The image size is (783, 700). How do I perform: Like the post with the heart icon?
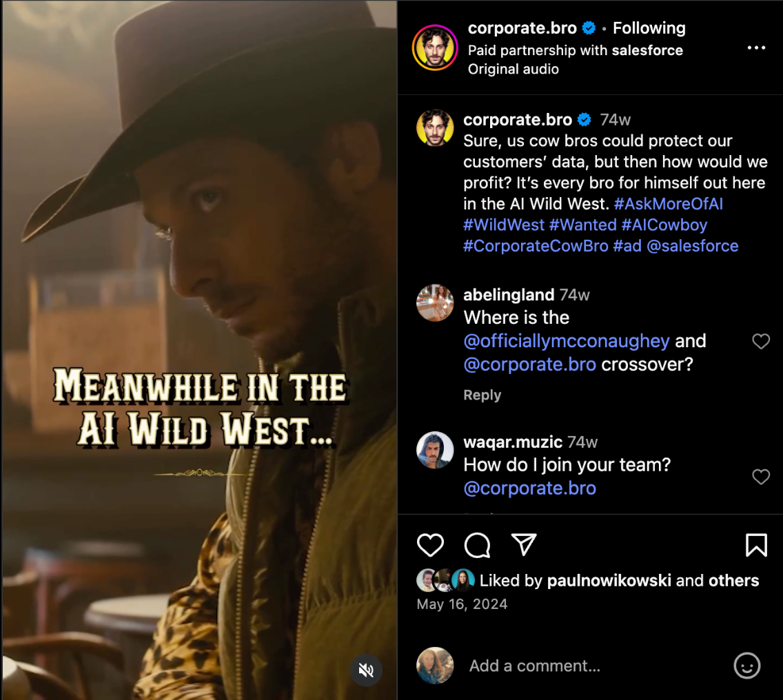click(x=431, y=545)
